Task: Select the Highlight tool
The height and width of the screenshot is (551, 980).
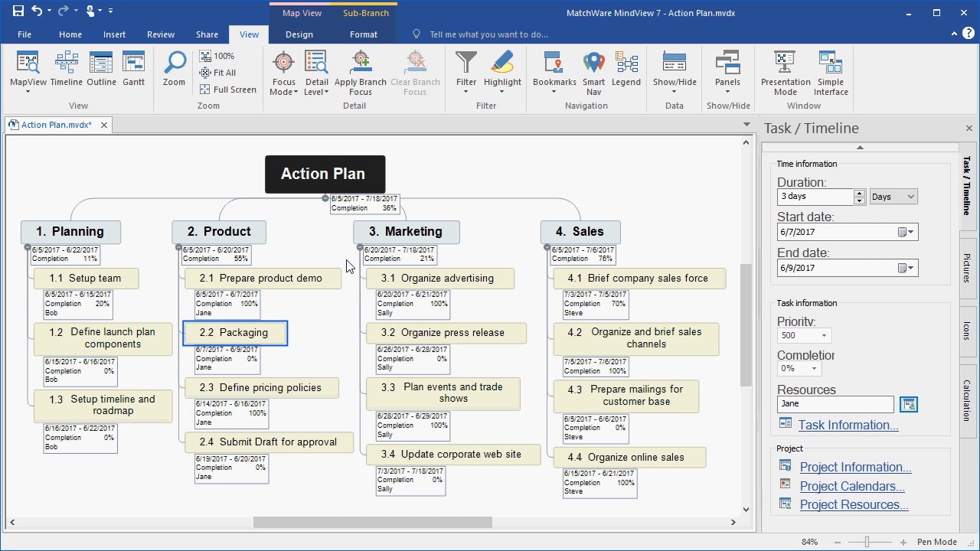Action: 502,73
